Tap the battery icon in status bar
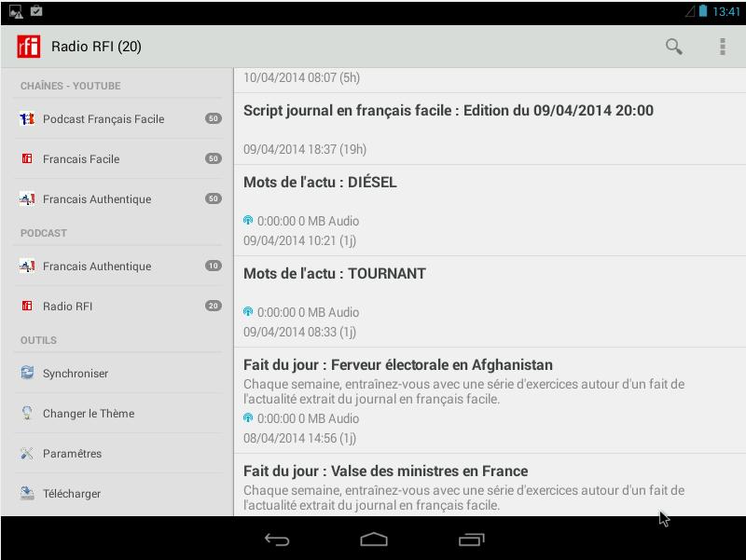Viewport: 746px width, 560px height. tap(703, 11)
